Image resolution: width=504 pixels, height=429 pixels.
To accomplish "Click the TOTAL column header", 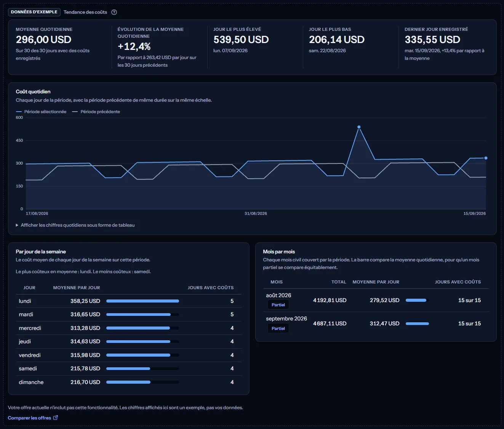I will tap(339, 282).
